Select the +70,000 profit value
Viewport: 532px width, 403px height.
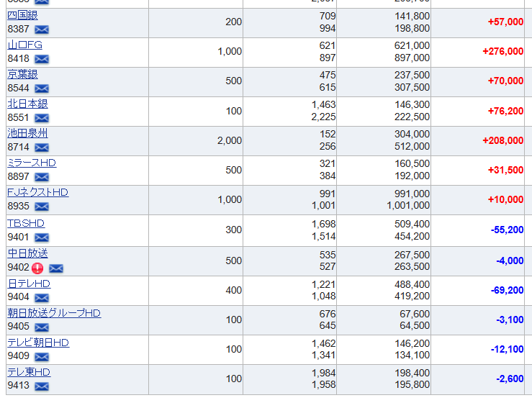[x=505, y=81]
